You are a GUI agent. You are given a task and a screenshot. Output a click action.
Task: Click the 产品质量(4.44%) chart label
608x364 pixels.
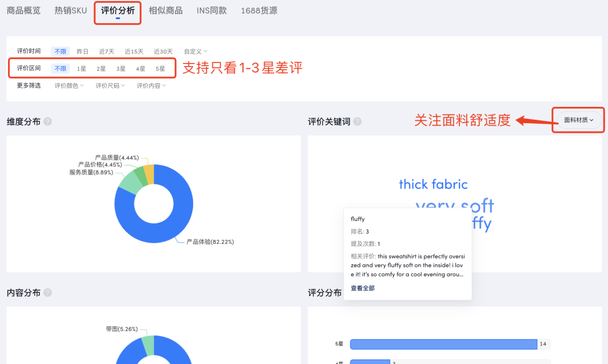pyautogui.click(x=117, y=158)
